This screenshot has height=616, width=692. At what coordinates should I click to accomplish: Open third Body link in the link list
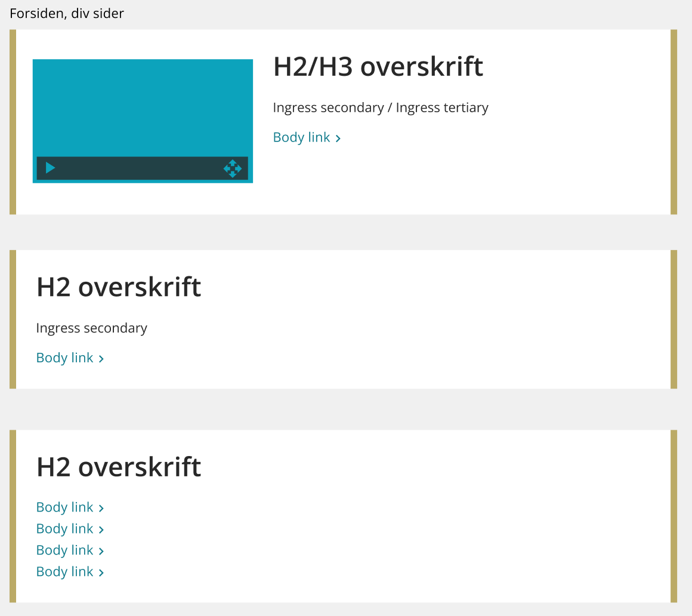64,550
